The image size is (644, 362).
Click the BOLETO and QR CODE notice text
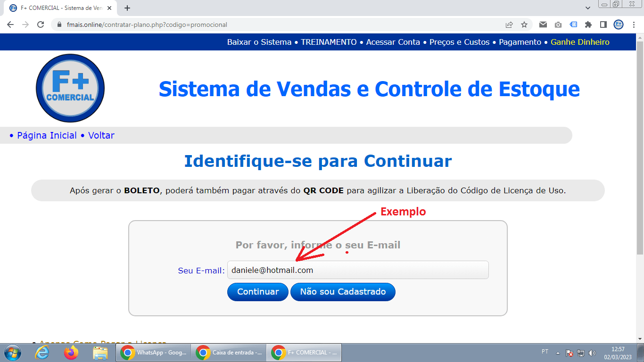click(x=318, y=190)
